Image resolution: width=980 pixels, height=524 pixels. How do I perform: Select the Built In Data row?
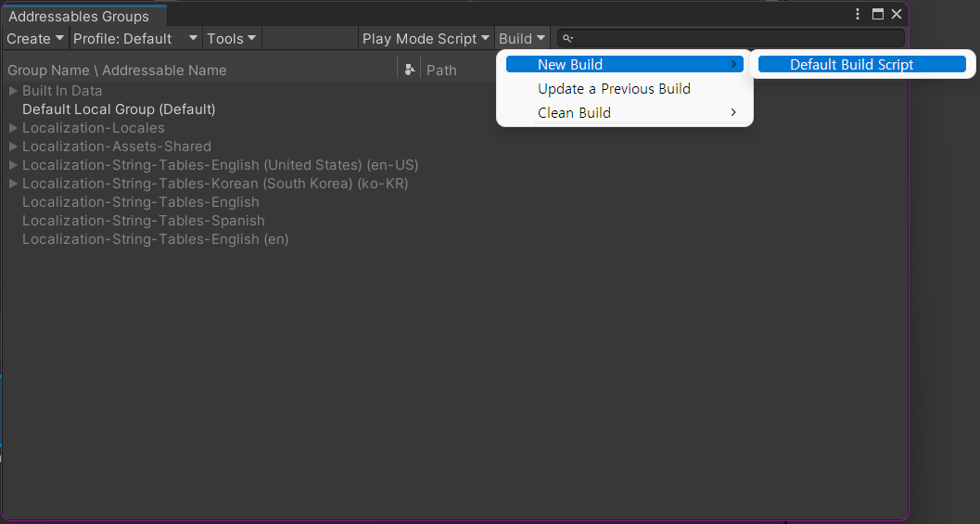click(62, 91)
